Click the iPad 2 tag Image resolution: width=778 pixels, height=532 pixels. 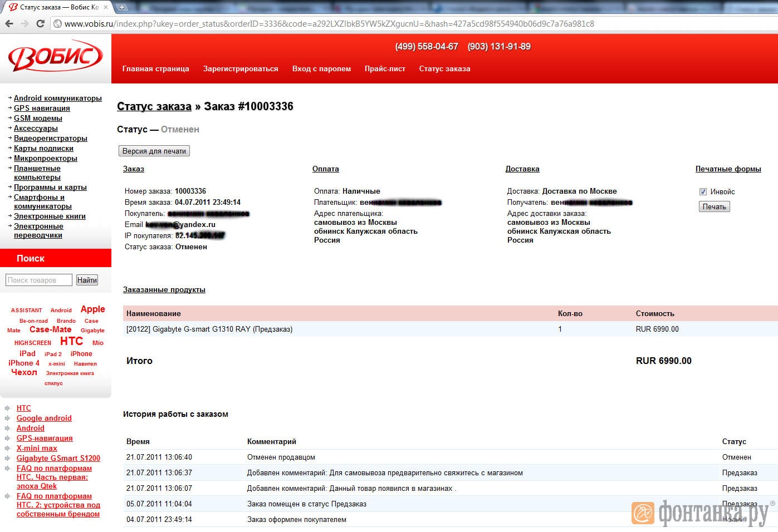pyautogui.click(x=53, y=354)
